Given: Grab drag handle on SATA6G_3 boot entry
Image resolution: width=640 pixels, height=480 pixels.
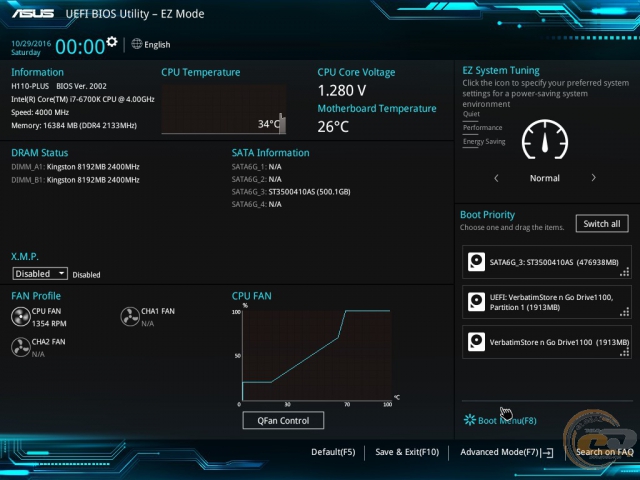Looking at the screenshot, I should pos(624,272).
